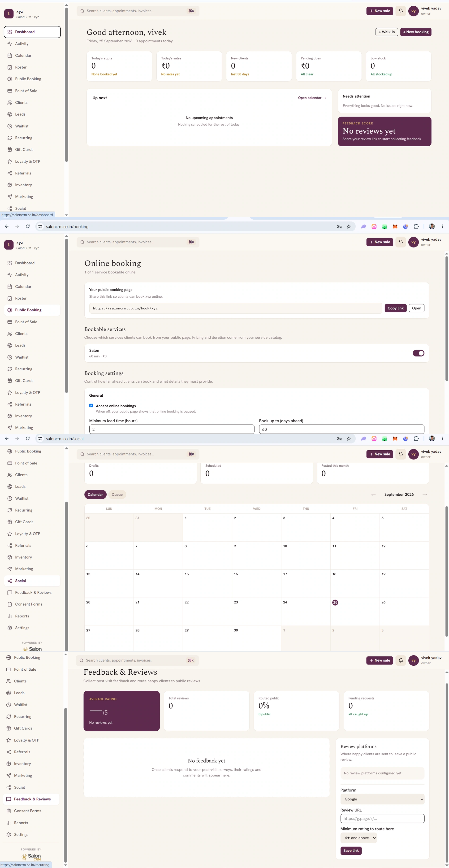The image size is (449, 868).
Task: Click bookmark star in the /booking address bar
Action: pyautogui.click(x=349, y=226)
